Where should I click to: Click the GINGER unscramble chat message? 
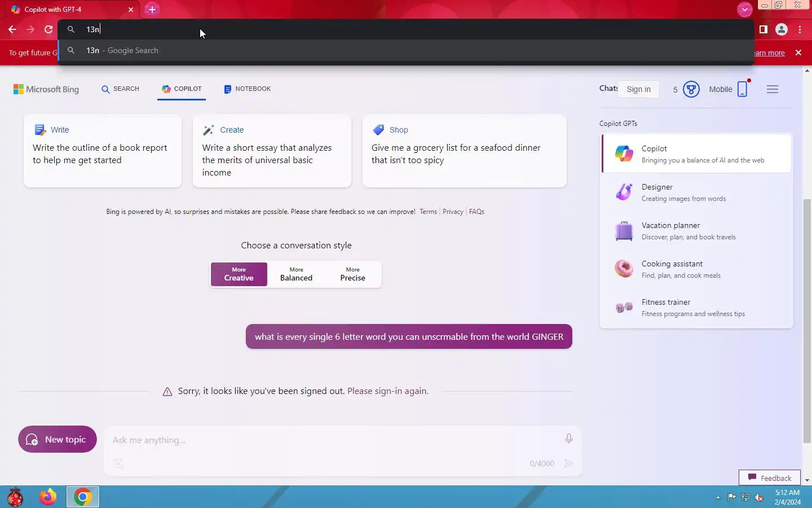pos(409,336)
